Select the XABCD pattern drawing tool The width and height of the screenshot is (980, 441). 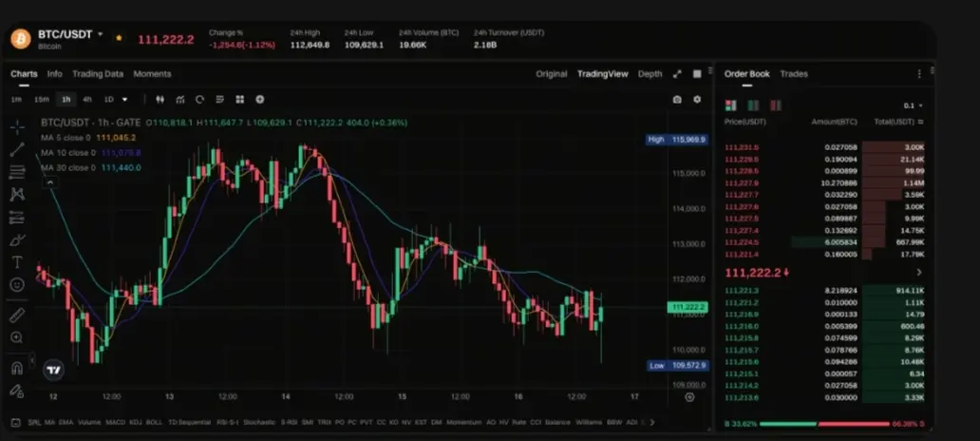[17, 195]
